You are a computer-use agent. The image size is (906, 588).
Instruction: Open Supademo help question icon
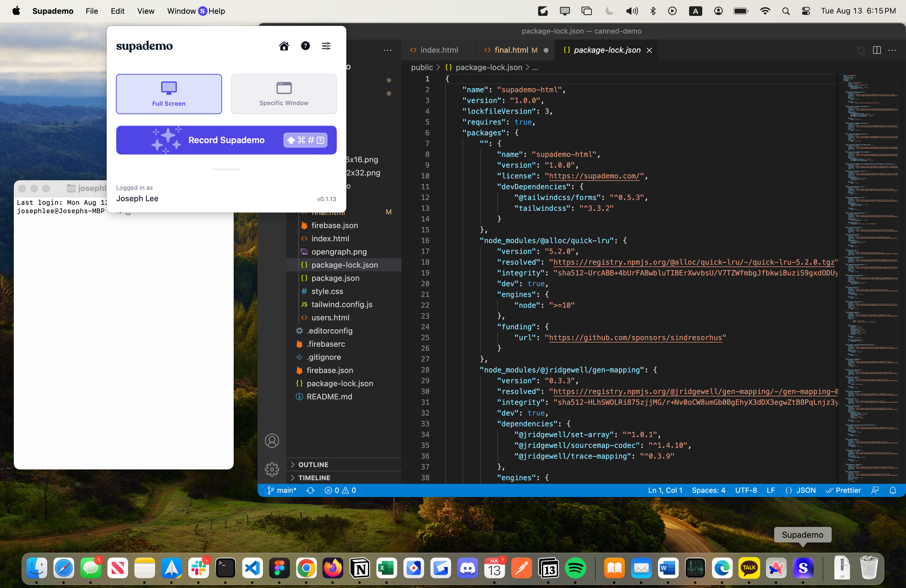[x=305, y=46]
